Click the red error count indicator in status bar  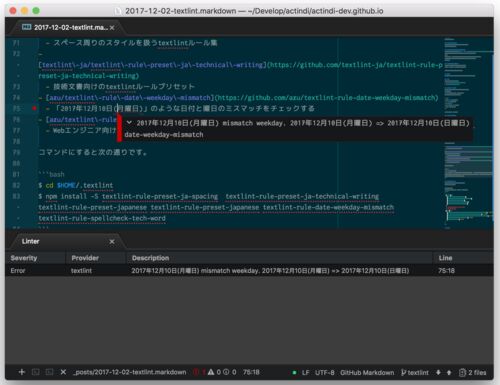199,372
